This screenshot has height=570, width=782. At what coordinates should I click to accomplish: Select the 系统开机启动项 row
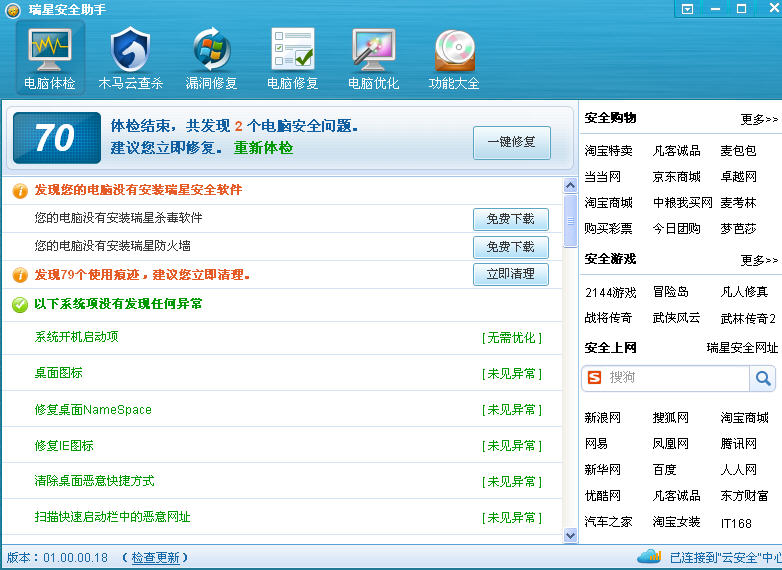(282, 338)
